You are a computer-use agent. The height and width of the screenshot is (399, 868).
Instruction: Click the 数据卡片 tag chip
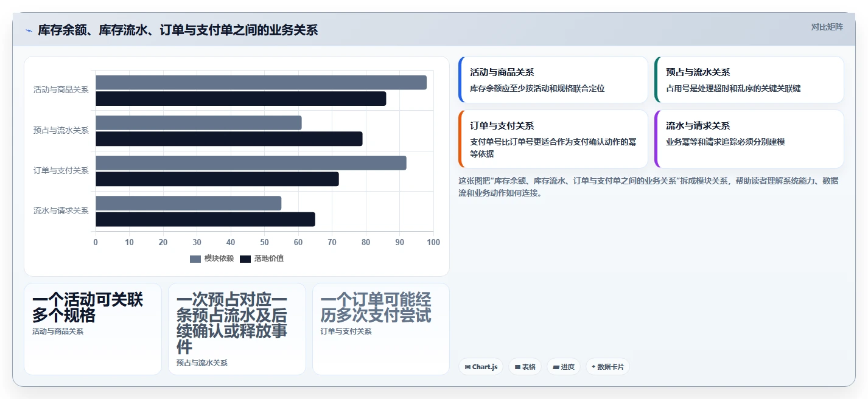(607, 367)
